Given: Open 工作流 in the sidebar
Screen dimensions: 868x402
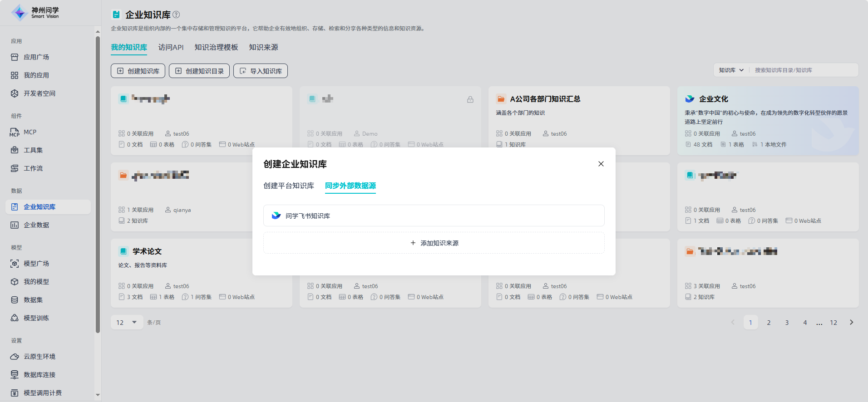Looking at the screenshot, I should tap(33, 168).
